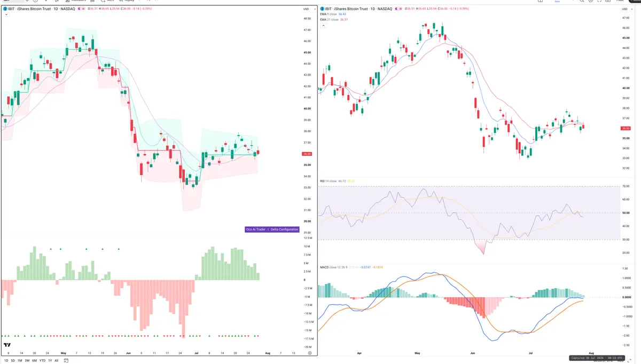Screen dimensions: 641x364
Task: Select the 1D range button
Action: (x=6, y=360)
